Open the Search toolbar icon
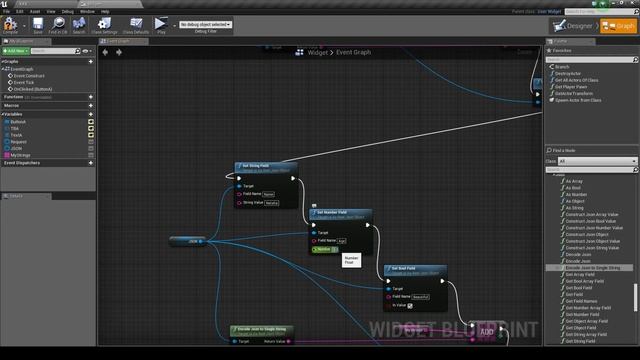Screen dimensions: 640x360 click(x=79, y=25)
